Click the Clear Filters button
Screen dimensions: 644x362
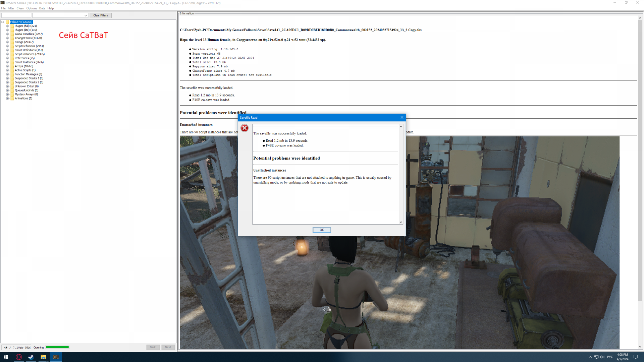(100, 15)
